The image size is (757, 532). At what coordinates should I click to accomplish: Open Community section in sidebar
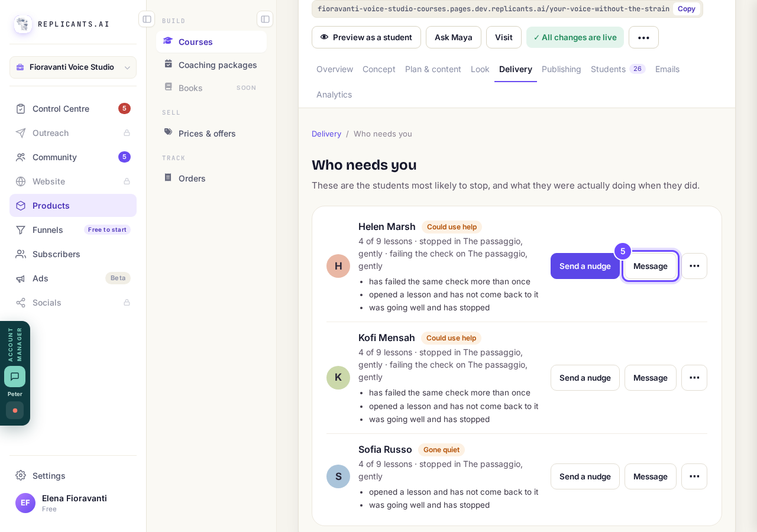[73, 157]
